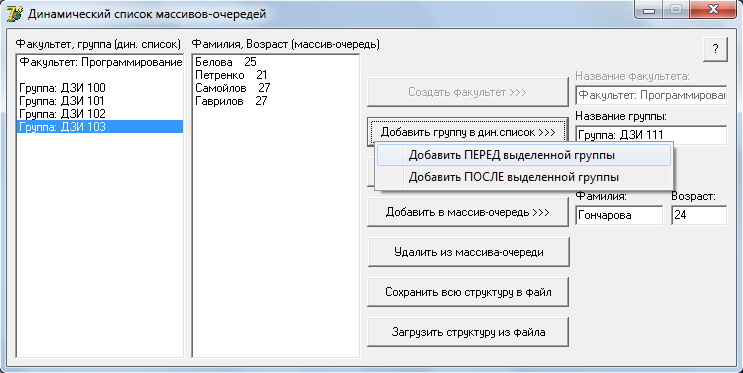Click Сохранить всю структуру в файл button
Viewport: 743px width, 373px height.
[x=468, y=292]
